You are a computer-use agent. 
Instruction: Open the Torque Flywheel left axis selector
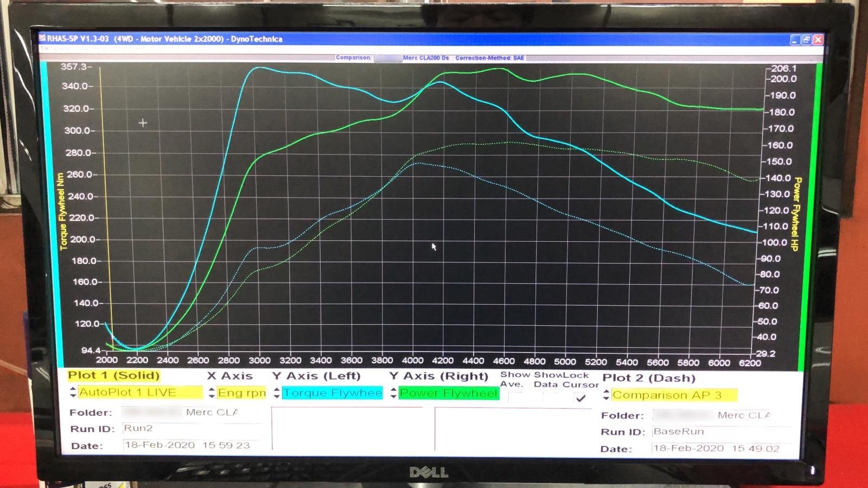click(332, 393)
